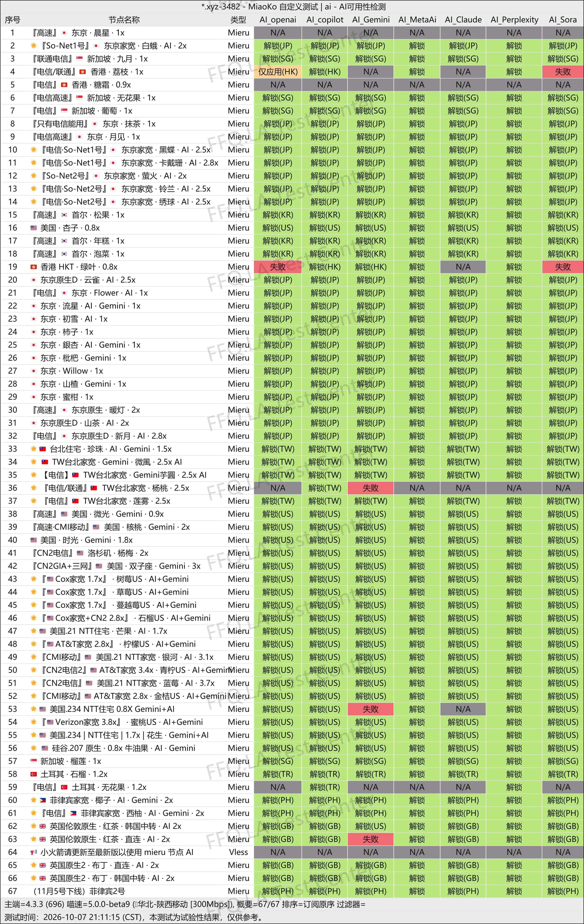Click the UK flag in 韩国中转 红茶 row

(43, 826)
